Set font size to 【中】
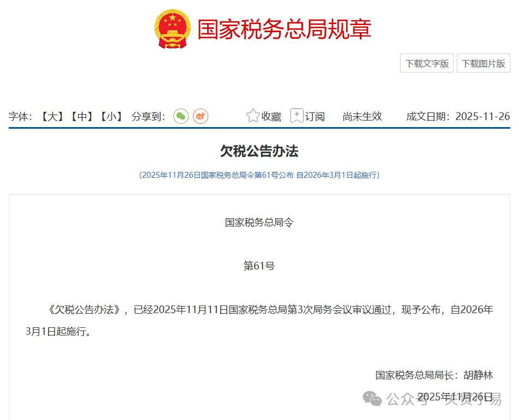 pos(82,117)
